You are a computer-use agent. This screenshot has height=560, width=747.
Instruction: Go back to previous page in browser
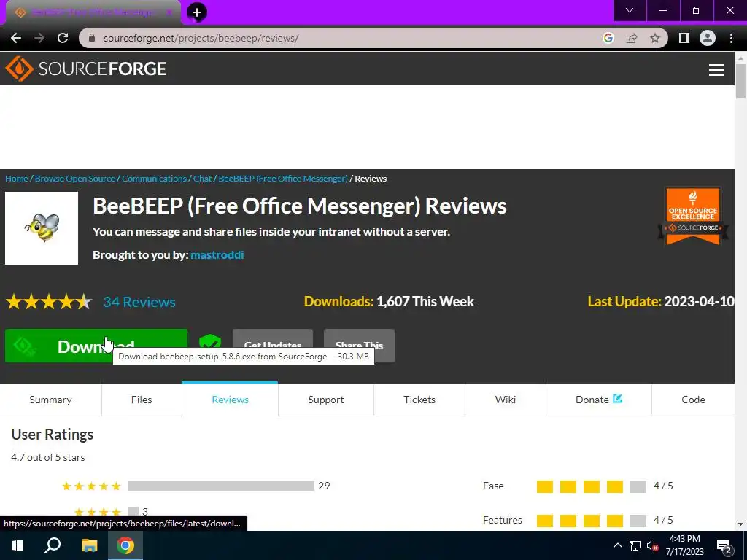tap(16, 38)
